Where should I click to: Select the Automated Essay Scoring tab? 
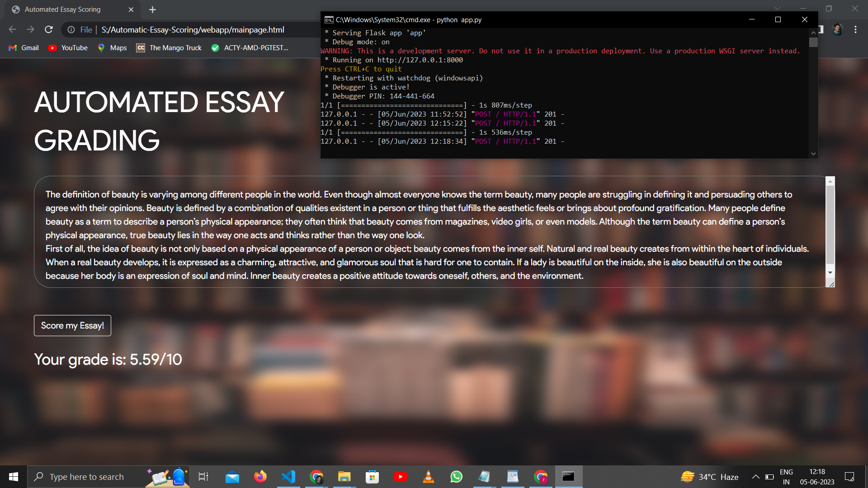coord(63,9)
